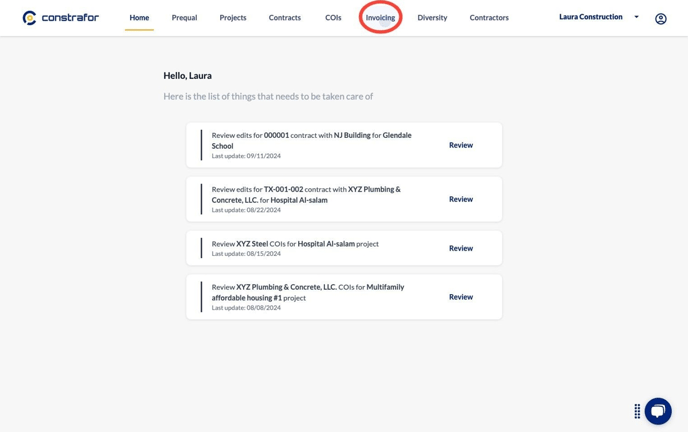Review XYZ Steel COIs for Hospital Al-salam
The image size is (688, 432).
point(461,248)
